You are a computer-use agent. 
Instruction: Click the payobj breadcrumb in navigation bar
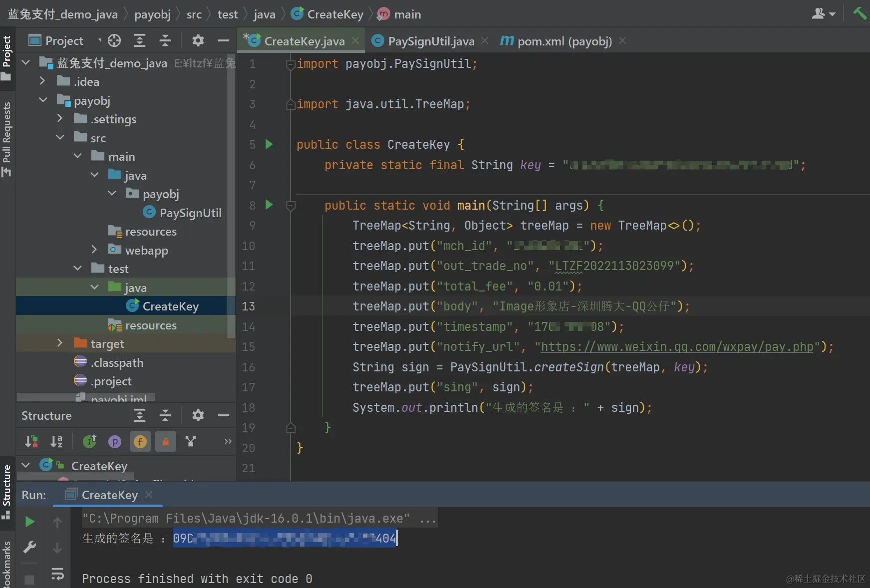coord(152,14)
